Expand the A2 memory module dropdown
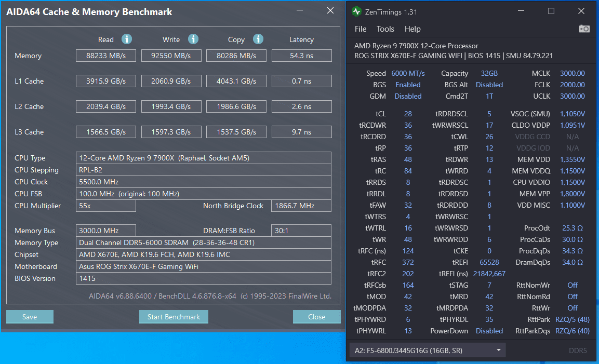Viewport: 599px width, 364px height. point(428,350)
